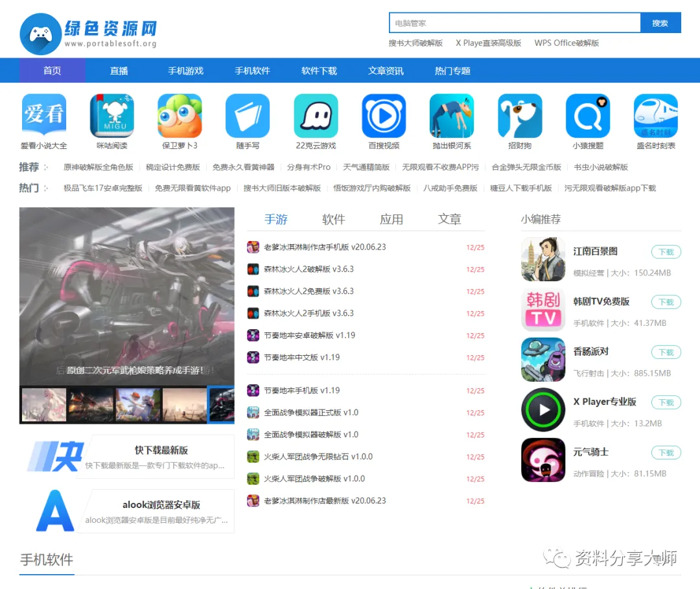Open 手机游戏 in navigation bar

[186, 71]
